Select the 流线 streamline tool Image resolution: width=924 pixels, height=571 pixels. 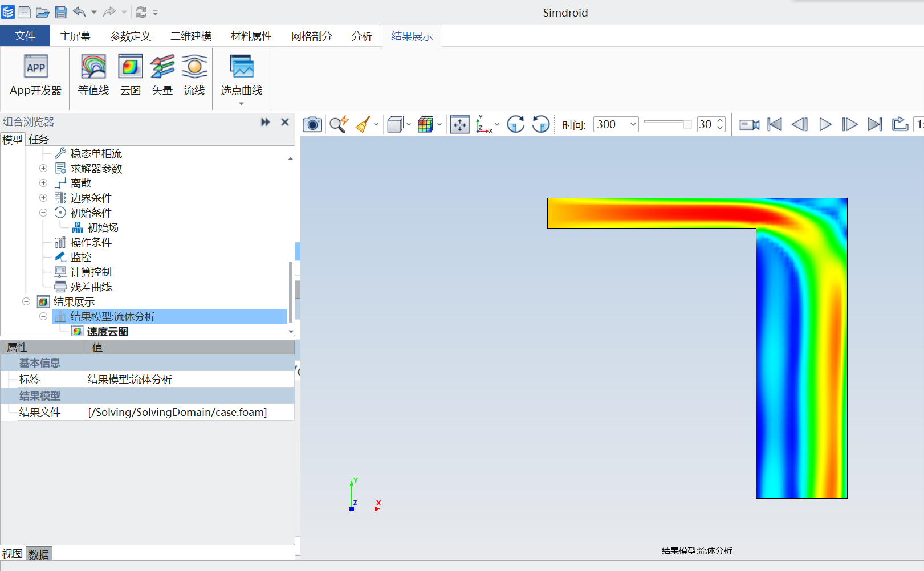coord(194,76)
